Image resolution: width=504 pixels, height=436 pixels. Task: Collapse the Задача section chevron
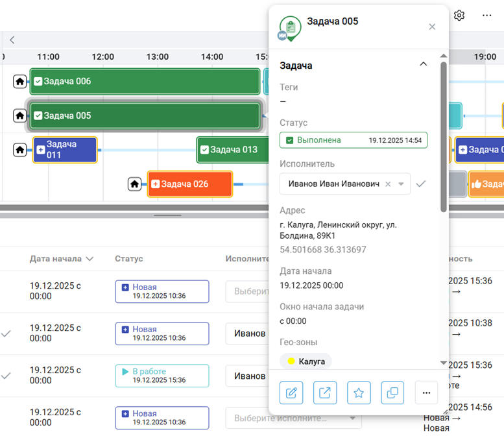click(424, 64)
